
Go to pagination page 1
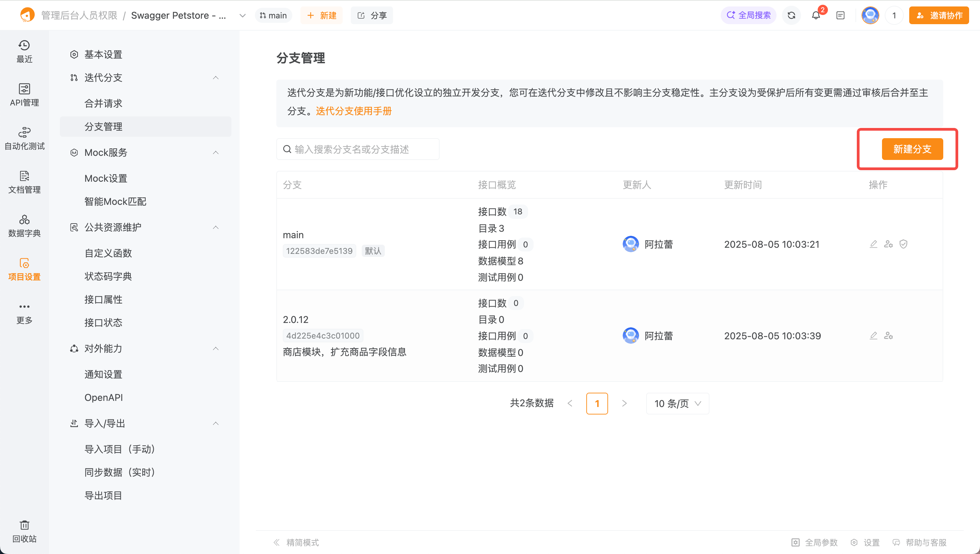pos(597,403)
